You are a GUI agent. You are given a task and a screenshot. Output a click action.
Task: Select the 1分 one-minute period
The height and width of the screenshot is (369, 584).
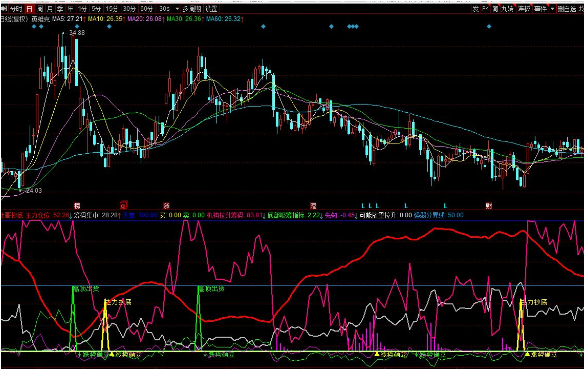82,9
